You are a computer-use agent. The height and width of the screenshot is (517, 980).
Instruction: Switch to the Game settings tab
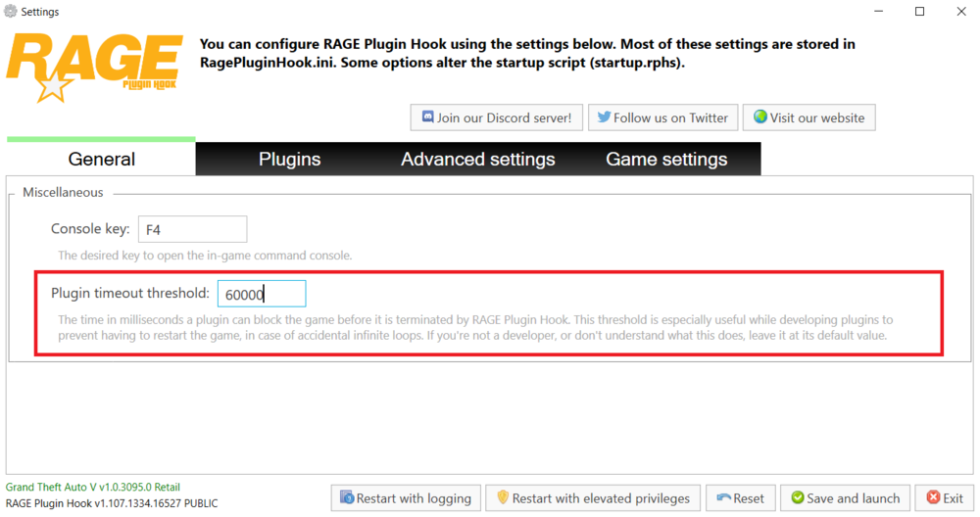click(666, 159)
